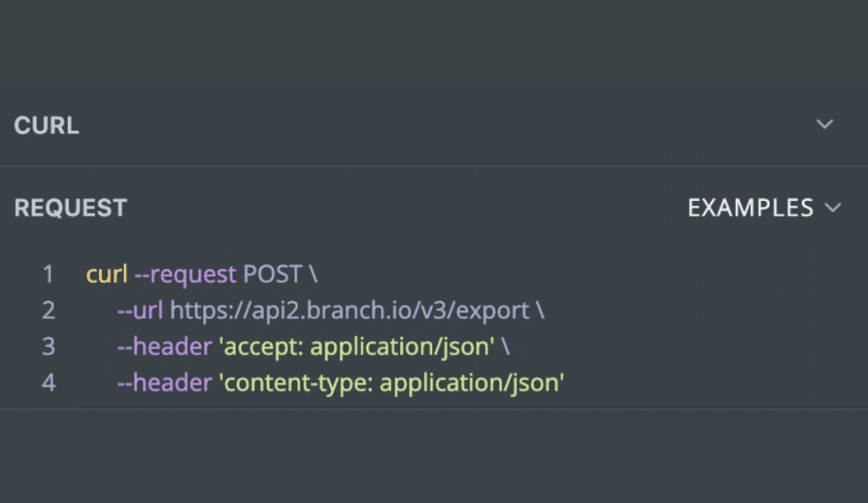Select the REQUEST tab label
868x503 pixels.
pyautogui.click(x=70, y=208)
